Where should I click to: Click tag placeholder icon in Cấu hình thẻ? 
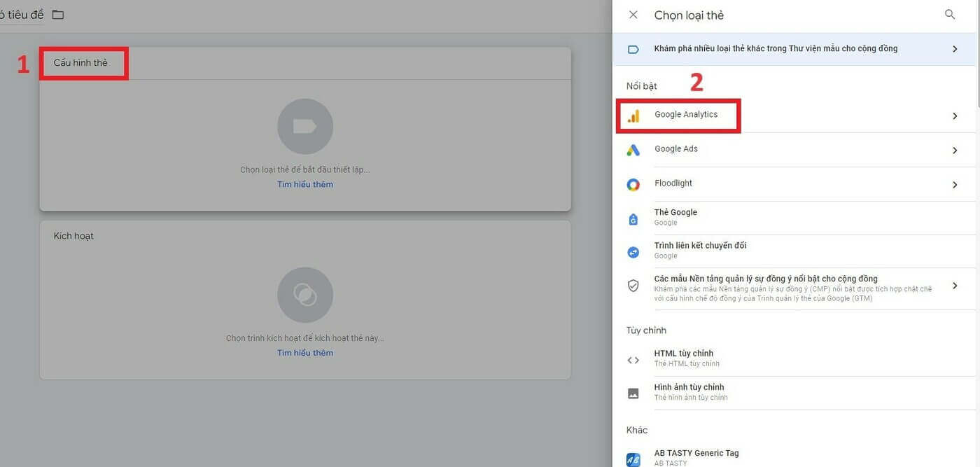(305, 126)
